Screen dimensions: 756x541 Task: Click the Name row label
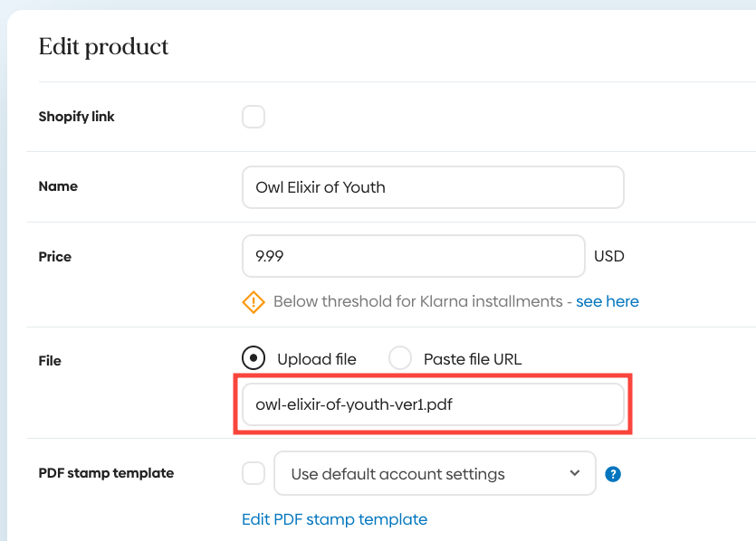[58, 186]
